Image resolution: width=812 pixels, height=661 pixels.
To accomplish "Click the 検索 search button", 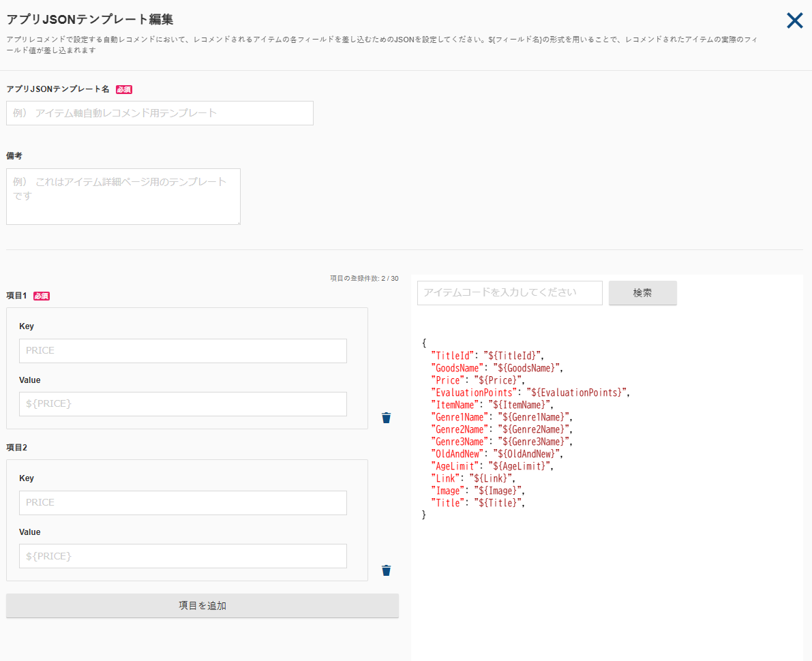I will (x=643, y=293).
